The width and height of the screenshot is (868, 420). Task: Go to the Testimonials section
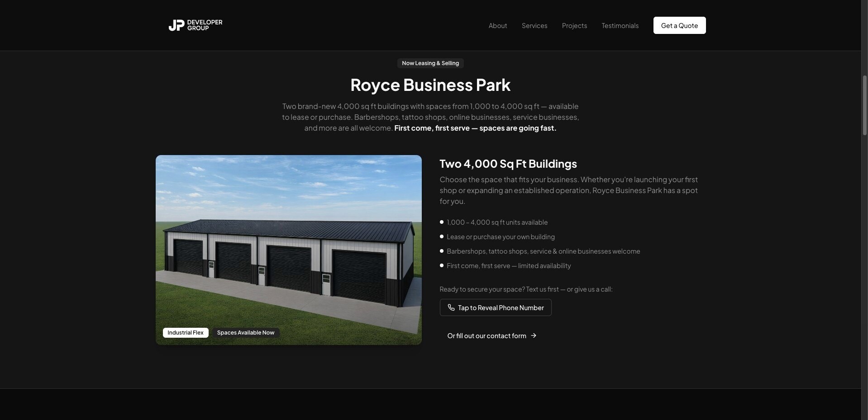pyautogui.click(x=620, y=25)
